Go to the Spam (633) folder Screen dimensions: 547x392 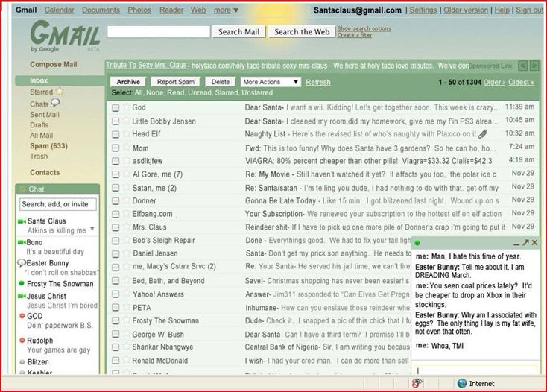click(x=48, y=146)
